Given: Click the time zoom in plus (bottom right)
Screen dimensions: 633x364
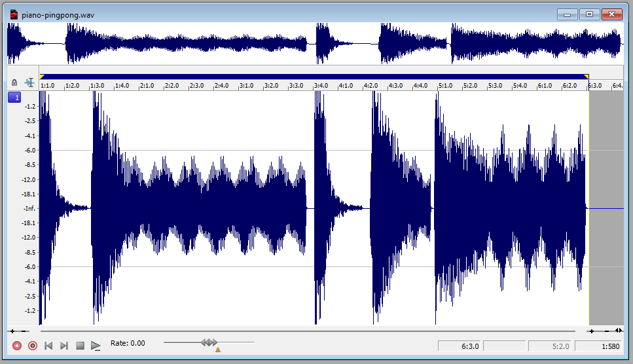Looking at the screenshot, I should [x=592, y=331].
